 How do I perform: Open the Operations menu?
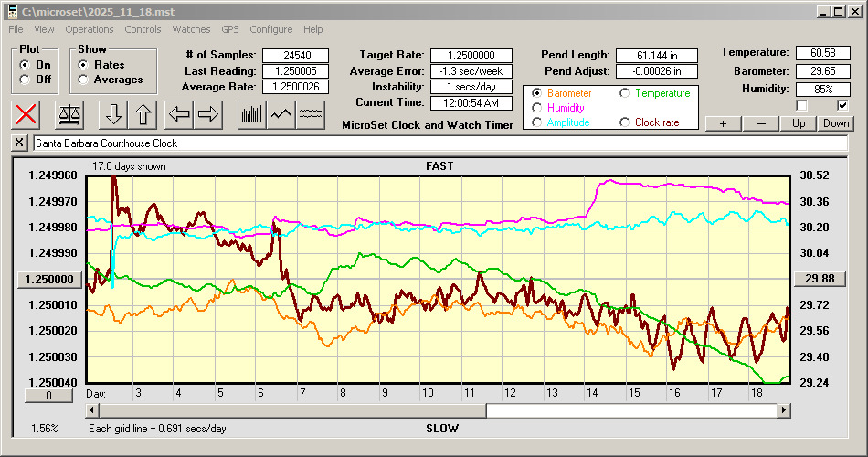(90, 29)
